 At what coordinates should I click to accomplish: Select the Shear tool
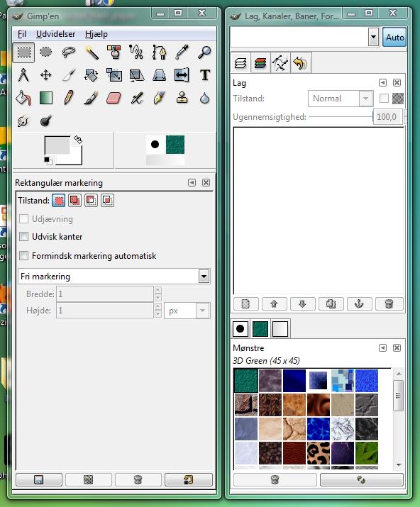point(136,75)
